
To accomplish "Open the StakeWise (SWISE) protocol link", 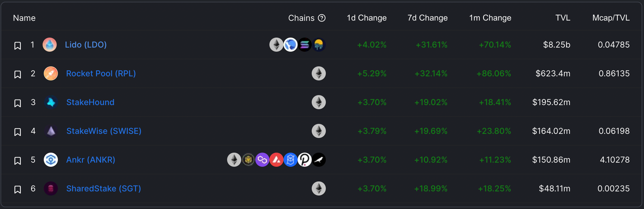I will click(x=104, y=131).
